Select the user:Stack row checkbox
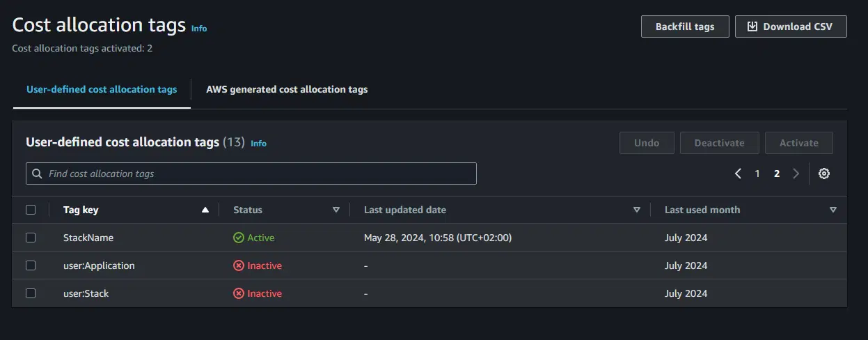Viewport: 868px width, 340px height. pyautogui.click(x=31, y=293)
